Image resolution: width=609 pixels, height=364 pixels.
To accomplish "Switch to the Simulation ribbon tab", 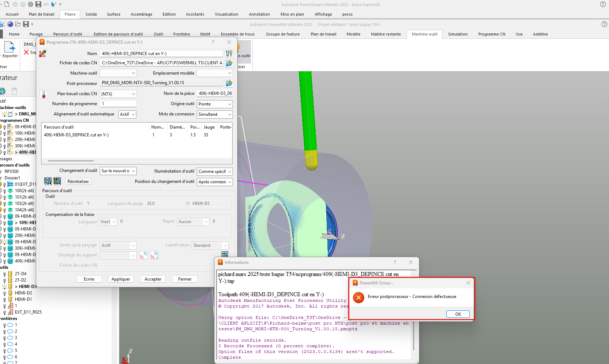I will pyautogui.click(x=457, y=34).
